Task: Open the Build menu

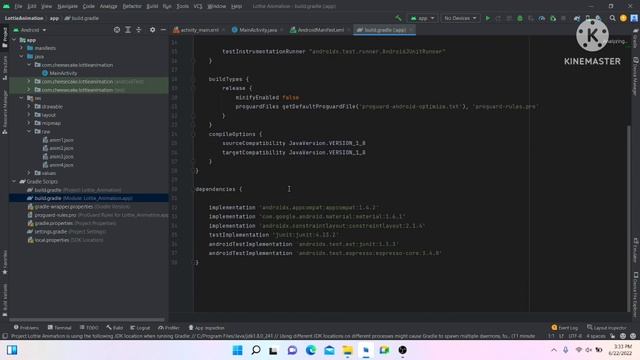Action: click(x=152, y=6)
